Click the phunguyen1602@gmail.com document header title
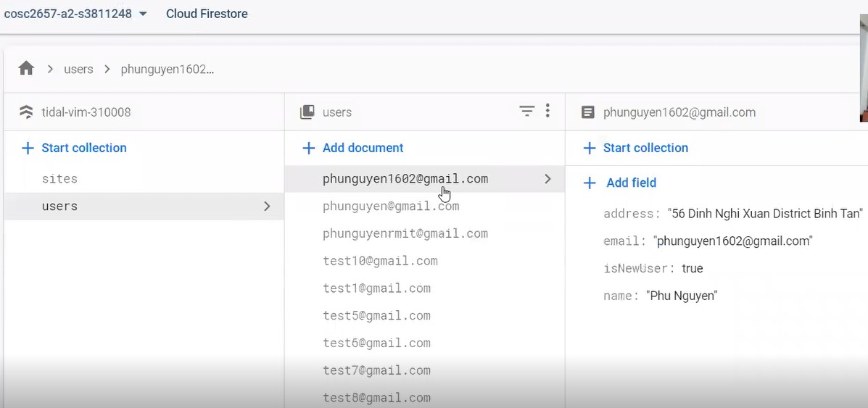The width and height of the screenshot is (868, 408). pyautogui.click(x=679, y=112)
